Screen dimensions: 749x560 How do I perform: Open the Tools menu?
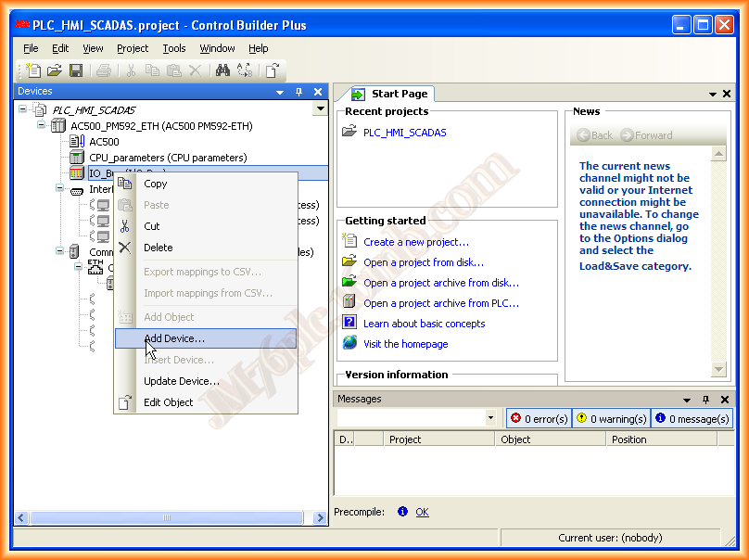click(x=173, y=48)
